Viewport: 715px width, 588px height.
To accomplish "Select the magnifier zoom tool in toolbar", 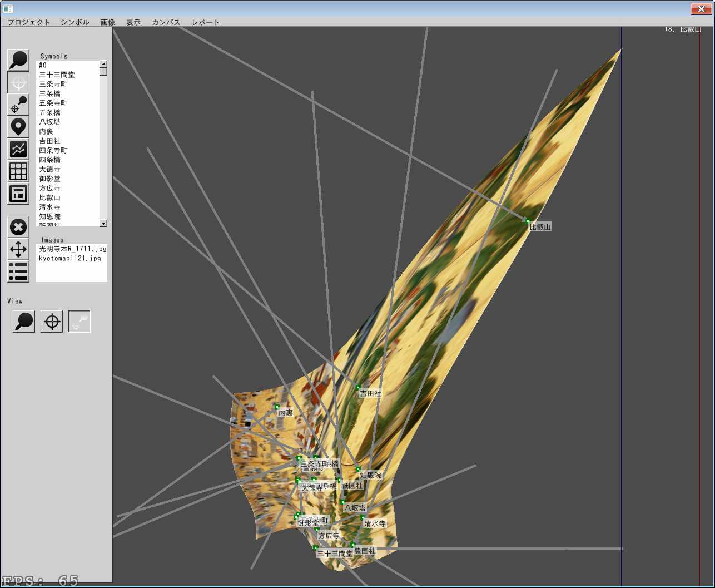I will coord(18,60).
